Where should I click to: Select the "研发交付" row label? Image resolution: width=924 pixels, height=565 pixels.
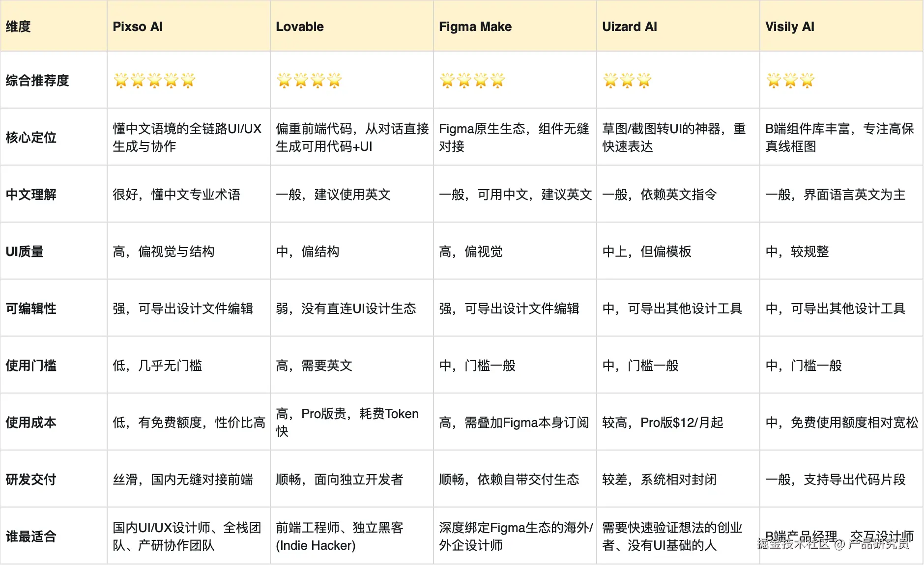point(54,479)
